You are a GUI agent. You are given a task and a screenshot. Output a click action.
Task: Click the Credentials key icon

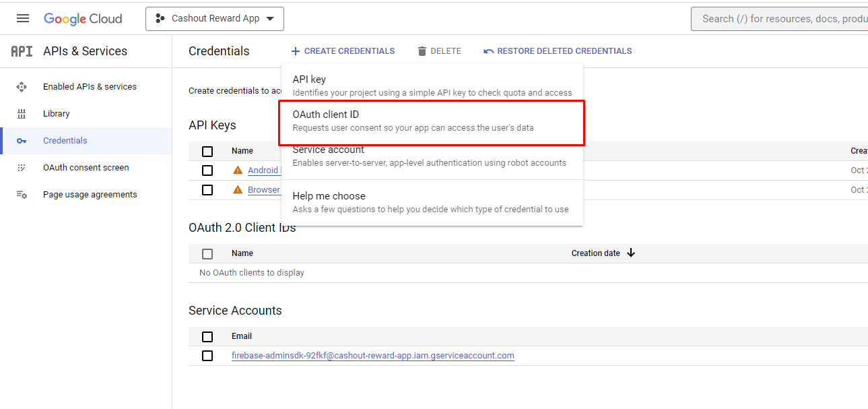pos(22,141)
